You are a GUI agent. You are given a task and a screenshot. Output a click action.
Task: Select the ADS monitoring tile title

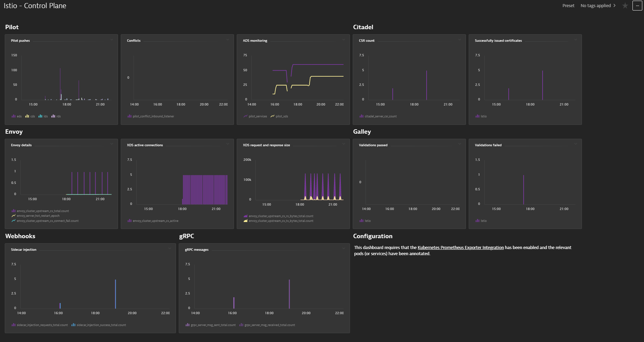coord(255,41)
